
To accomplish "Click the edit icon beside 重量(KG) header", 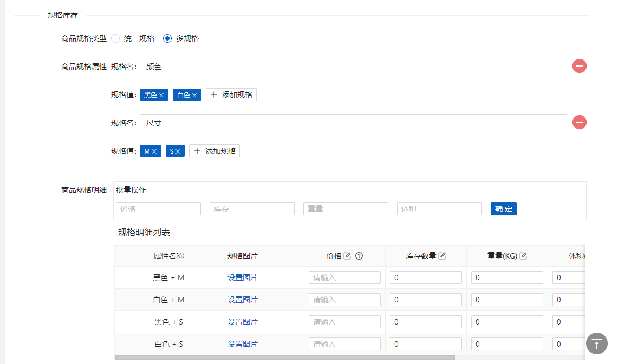I will (523, 256).
